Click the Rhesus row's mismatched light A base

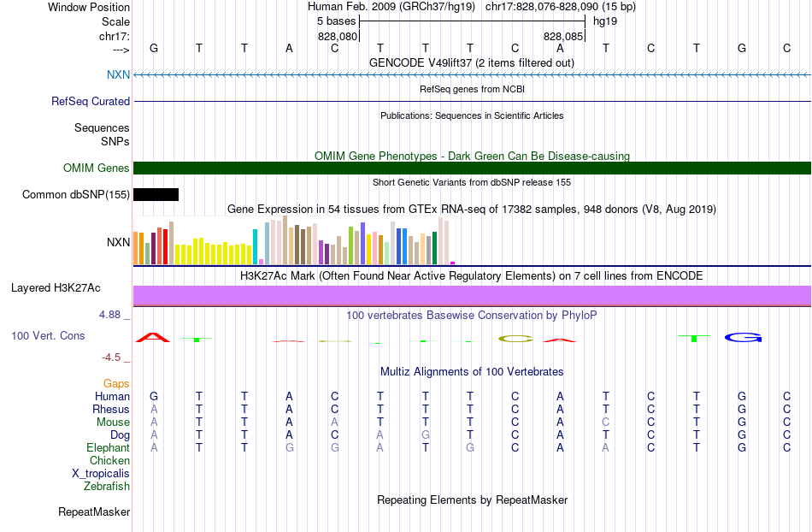[154, 410]
